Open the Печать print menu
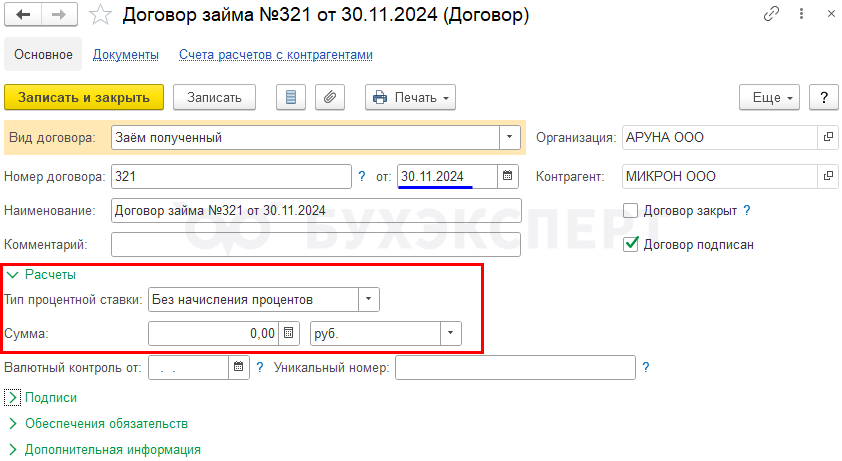The height and width of the screenshot is (461, 842). point(410,97)
